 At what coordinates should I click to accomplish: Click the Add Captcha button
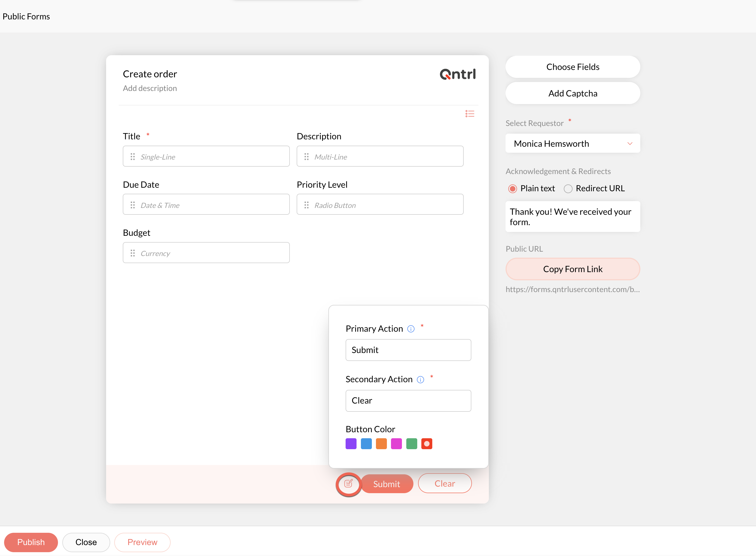pyautogui.click(x=572, y=93)
